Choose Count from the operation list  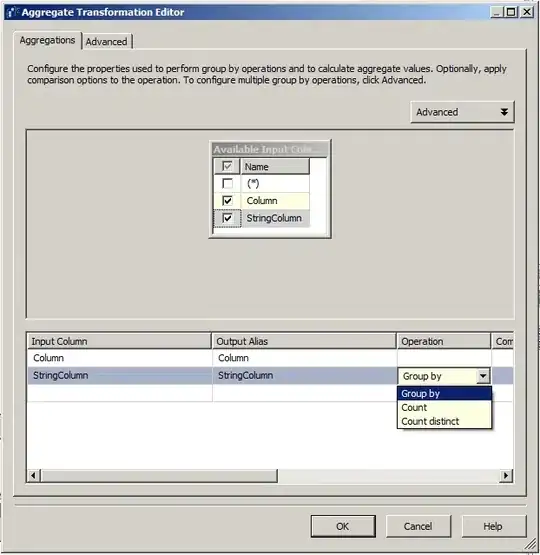pyautogui.click(x=444, y=407)
